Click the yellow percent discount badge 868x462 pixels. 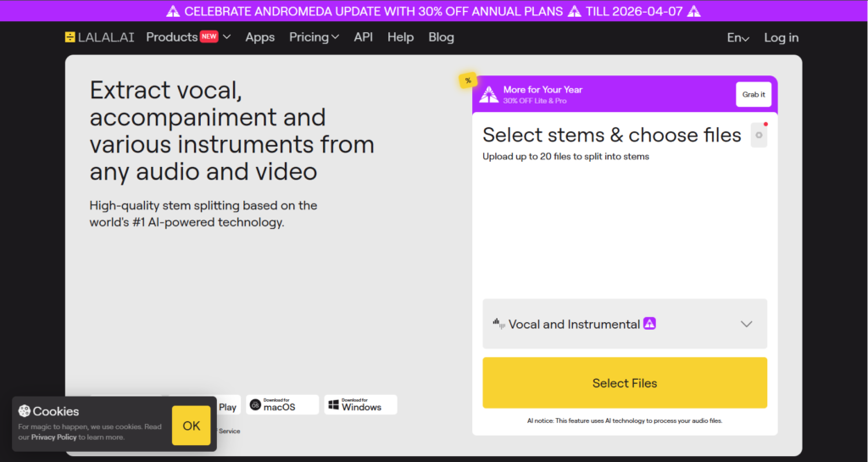point(467,81)
